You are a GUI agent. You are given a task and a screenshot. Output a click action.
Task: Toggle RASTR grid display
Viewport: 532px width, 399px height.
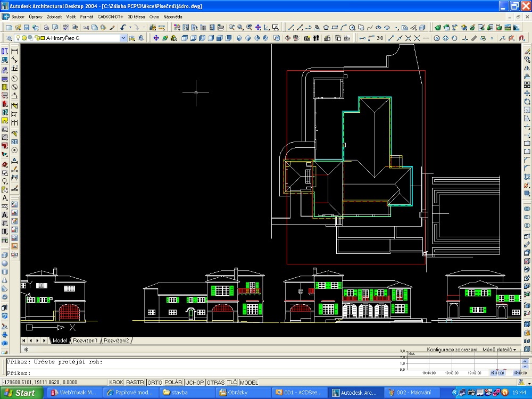point(135,383)
